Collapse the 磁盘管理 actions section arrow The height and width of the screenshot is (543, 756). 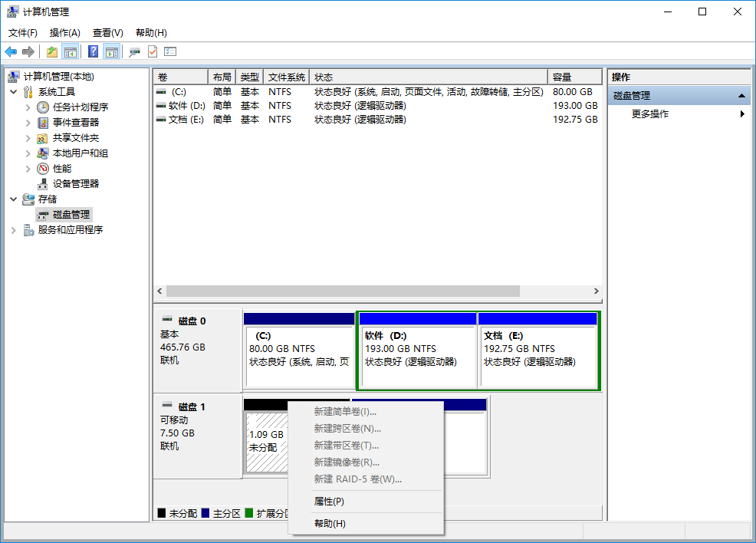[741, 96]
